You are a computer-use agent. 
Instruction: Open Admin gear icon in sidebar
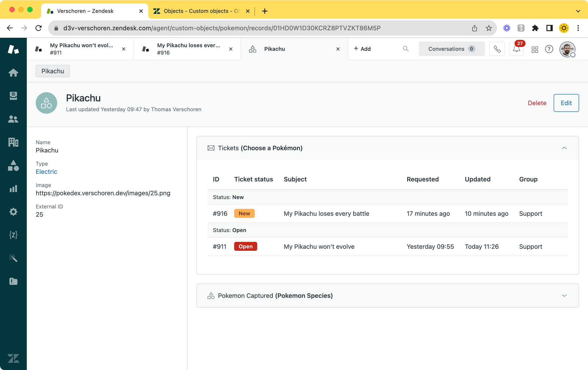13,212
